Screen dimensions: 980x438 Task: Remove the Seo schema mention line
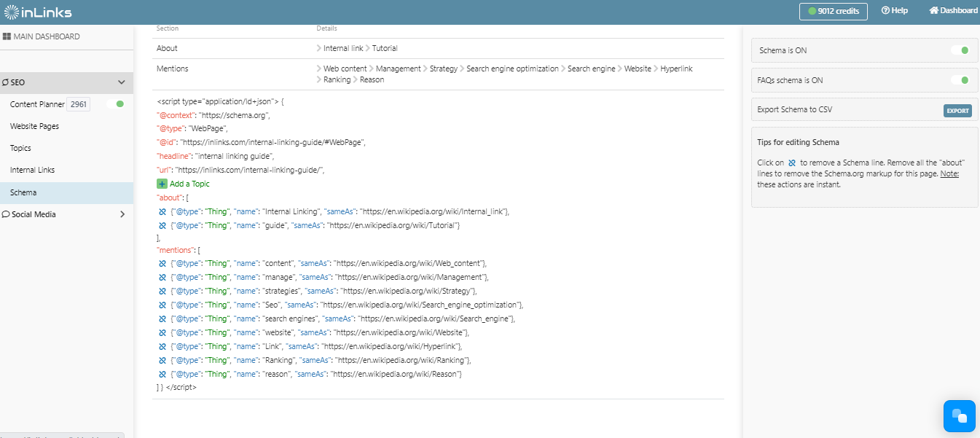pyautogui.click(x=162, y=305)
